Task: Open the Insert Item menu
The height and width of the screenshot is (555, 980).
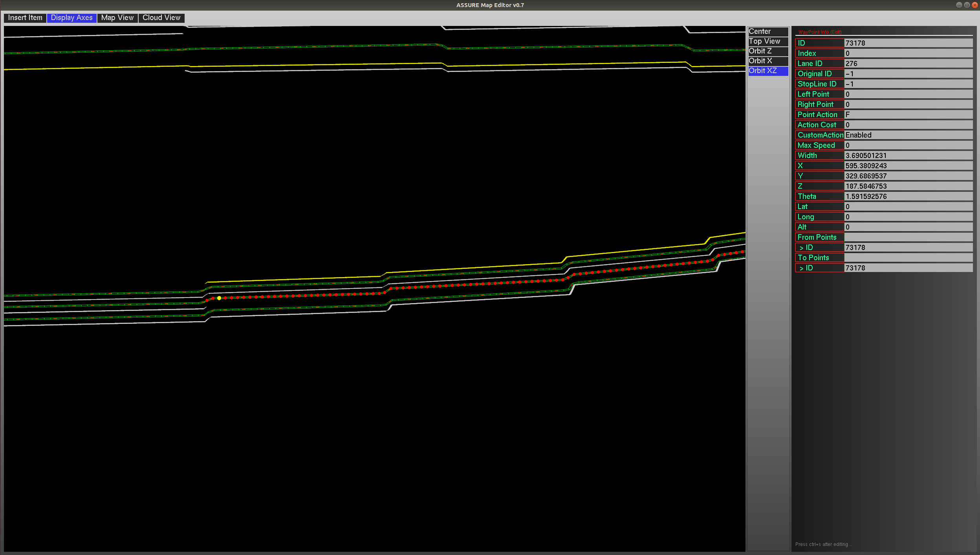Action: point(25,18)
